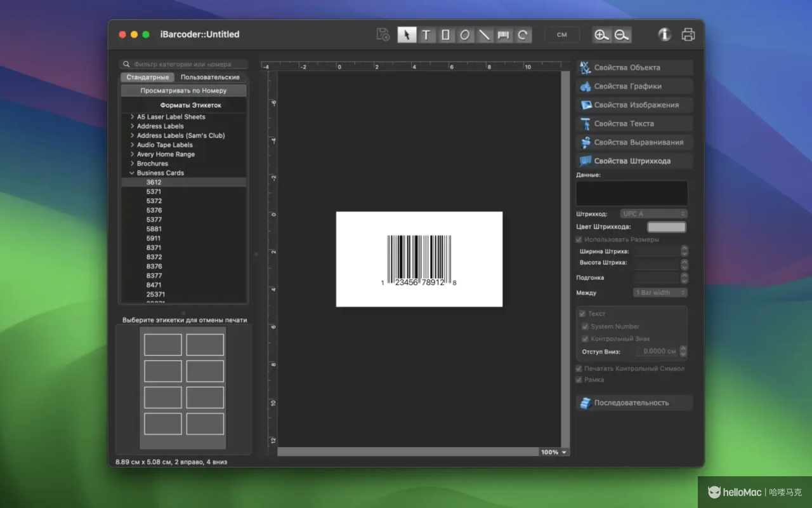Expand Avery Home Range category
Viewport: 812px width, 508px height.
(132, 154)
